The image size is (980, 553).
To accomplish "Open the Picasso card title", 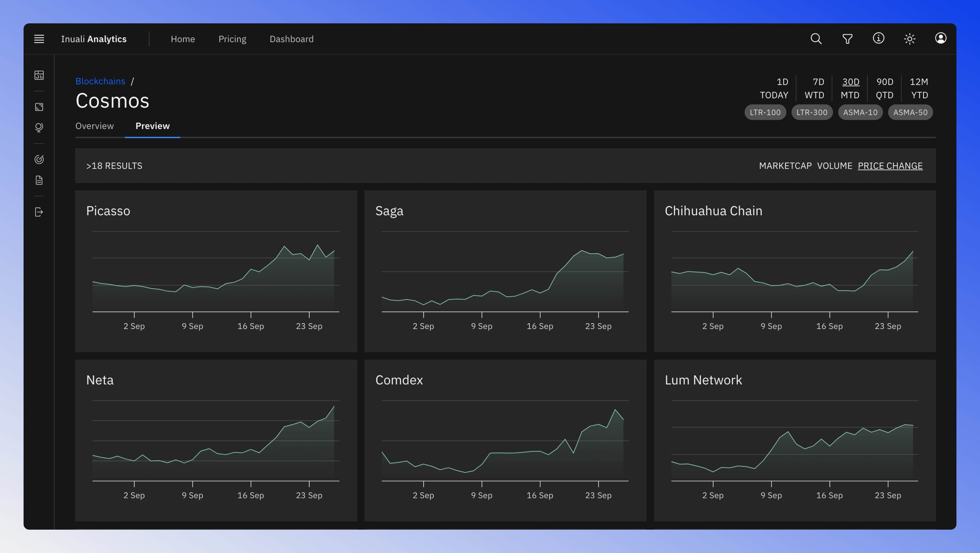I will [108, 211].
